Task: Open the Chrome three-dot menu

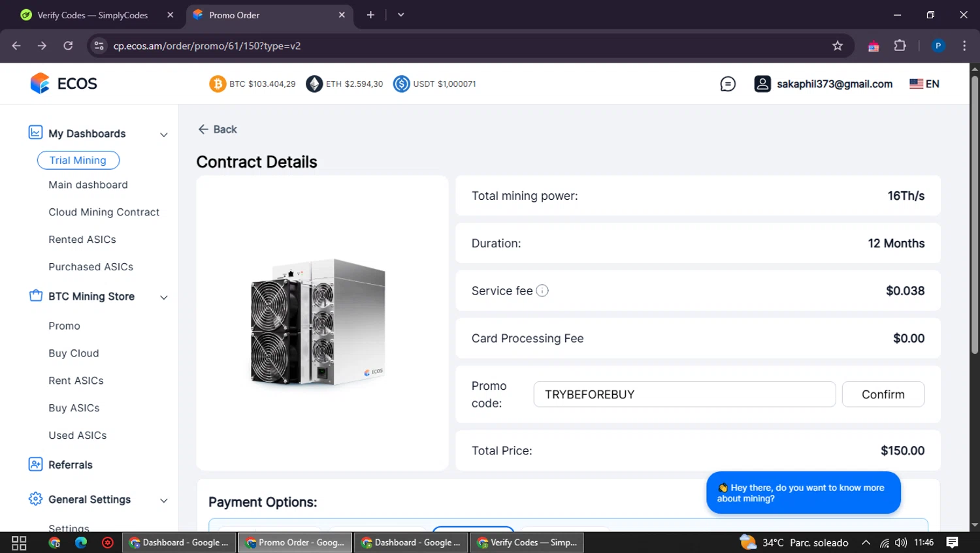Action: 964,46
